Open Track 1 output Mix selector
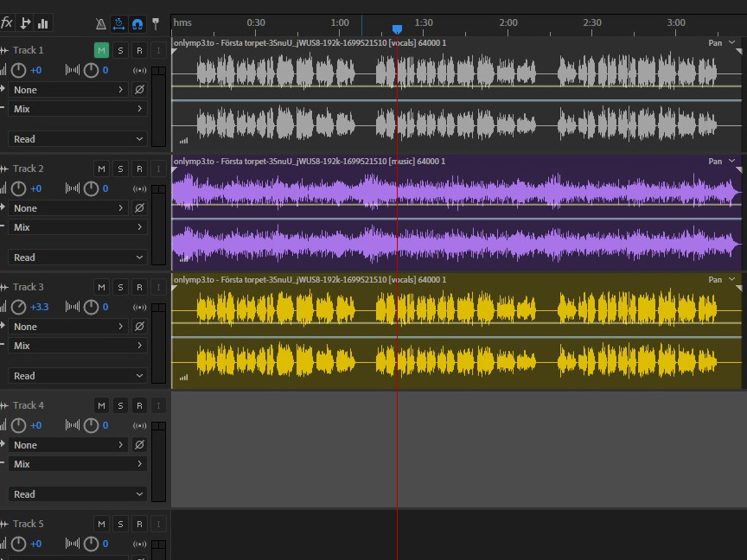The image size is (747, 560). pos(77,109)
